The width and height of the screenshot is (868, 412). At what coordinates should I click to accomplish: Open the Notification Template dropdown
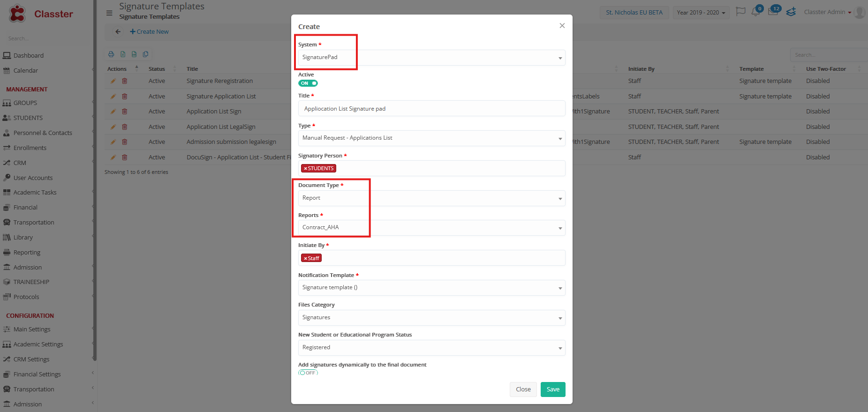click(x=431, y=288)
